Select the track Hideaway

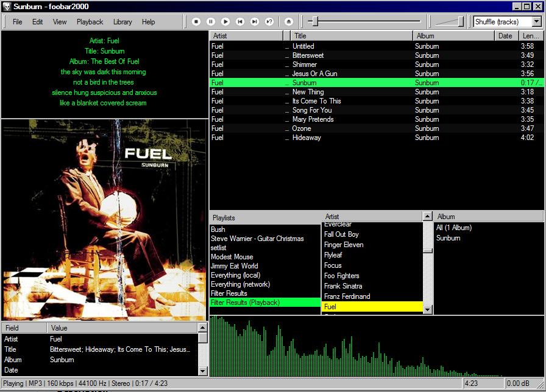tap(377, 138)
